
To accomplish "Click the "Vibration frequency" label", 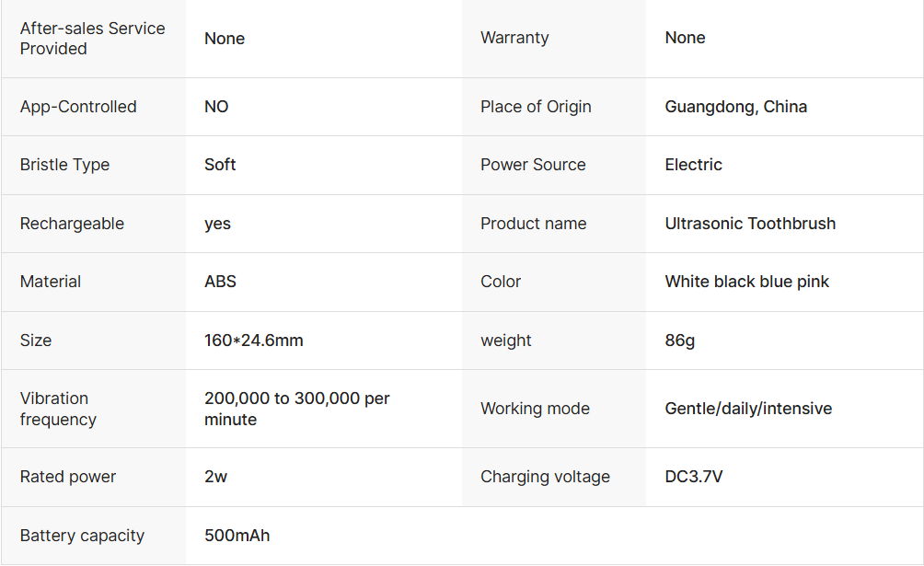I will pos(58,409).
